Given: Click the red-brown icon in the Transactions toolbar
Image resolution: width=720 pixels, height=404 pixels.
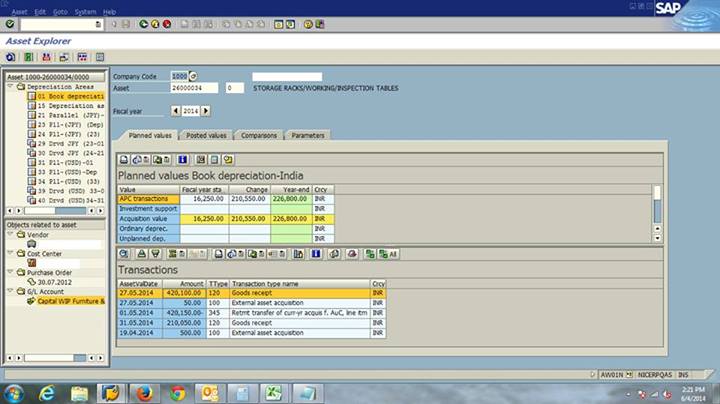Looking at the screenshot, I should (x=352, y=254).
